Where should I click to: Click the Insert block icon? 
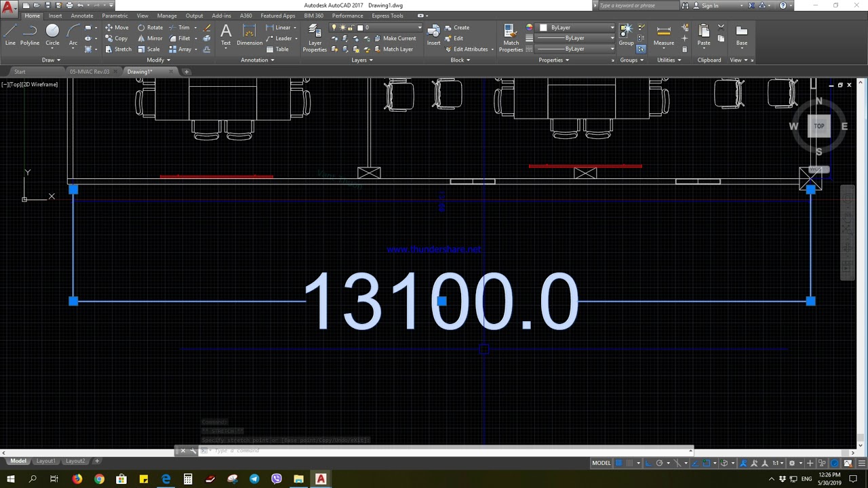[x=433, y=35]
